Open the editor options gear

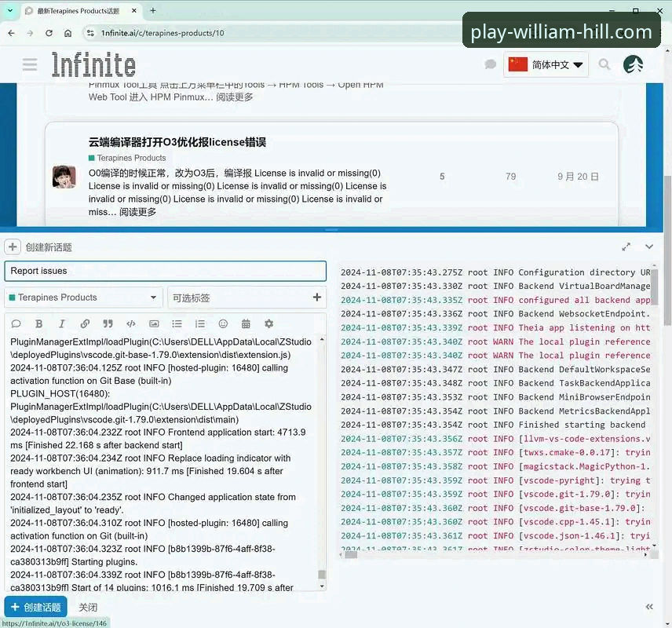[268, 323]
